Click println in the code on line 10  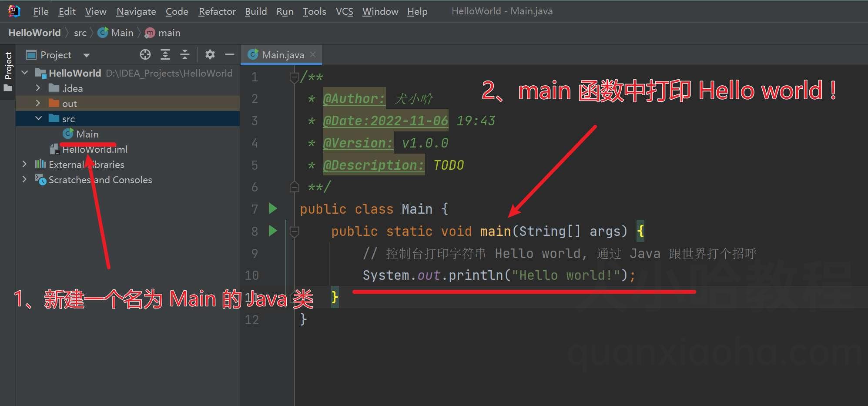[x=476, y=275]
